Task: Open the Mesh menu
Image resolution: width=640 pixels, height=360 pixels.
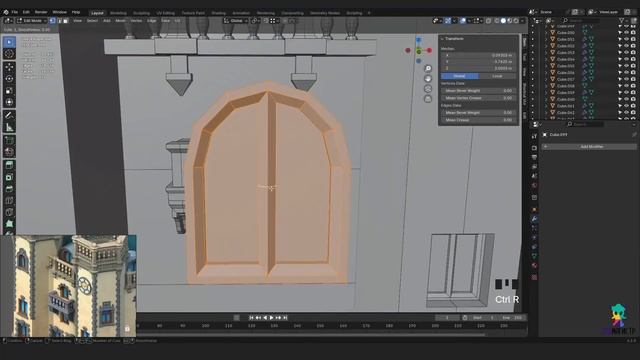Action: (120, 20)
